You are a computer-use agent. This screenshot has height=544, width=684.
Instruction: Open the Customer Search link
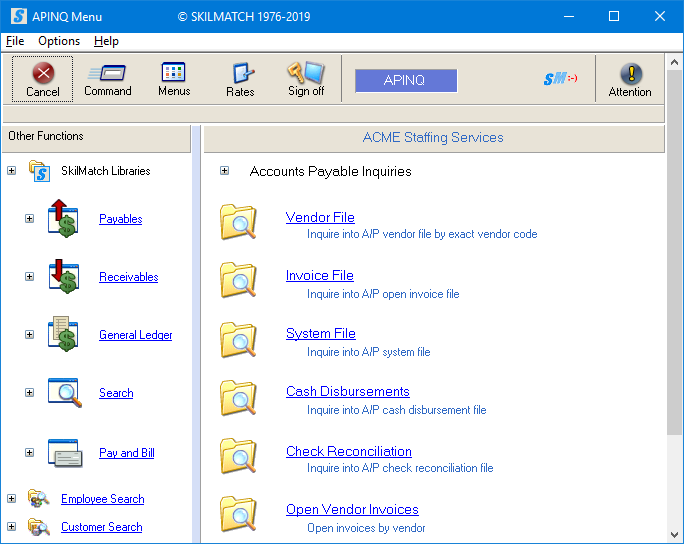coord(102,527)
